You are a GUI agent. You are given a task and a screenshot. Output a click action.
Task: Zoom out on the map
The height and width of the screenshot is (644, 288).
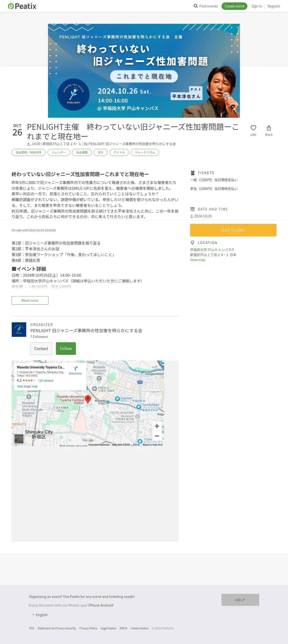157,436
